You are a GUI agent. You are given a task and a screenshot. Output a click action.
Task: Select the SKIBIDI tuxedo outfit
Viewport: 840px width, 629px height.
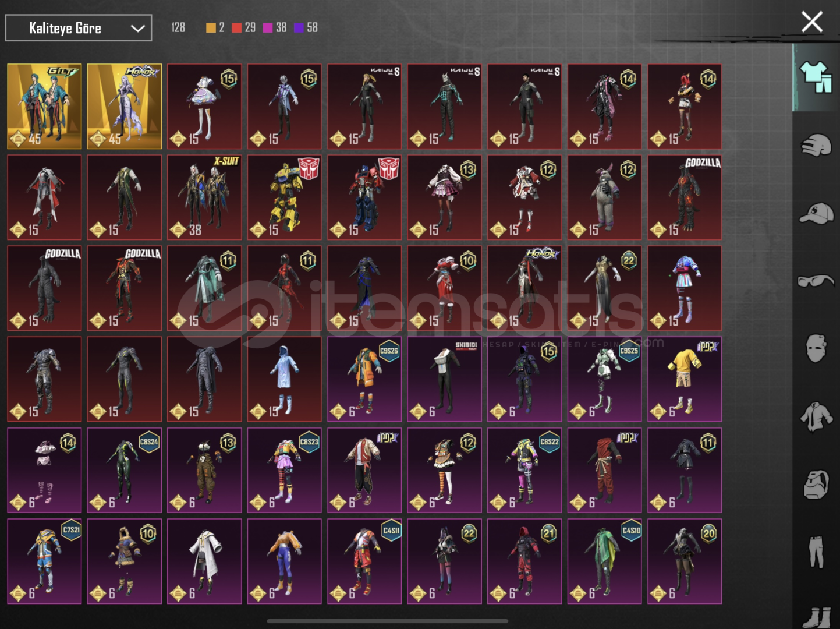click(445, 379)
